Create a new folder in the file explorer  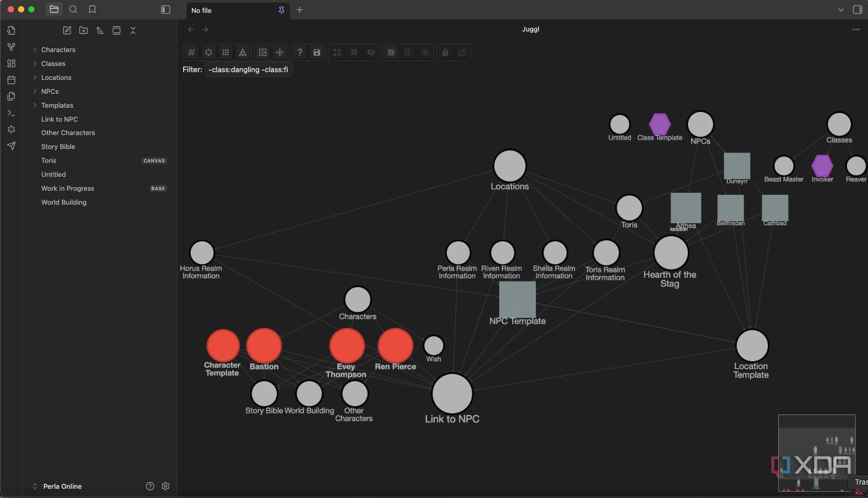click(x=84, y=30)
